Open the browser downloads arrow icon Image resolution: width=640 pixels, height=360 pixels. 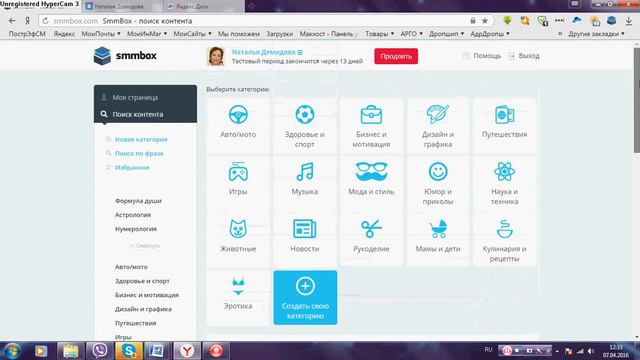(x=629, y=21)
